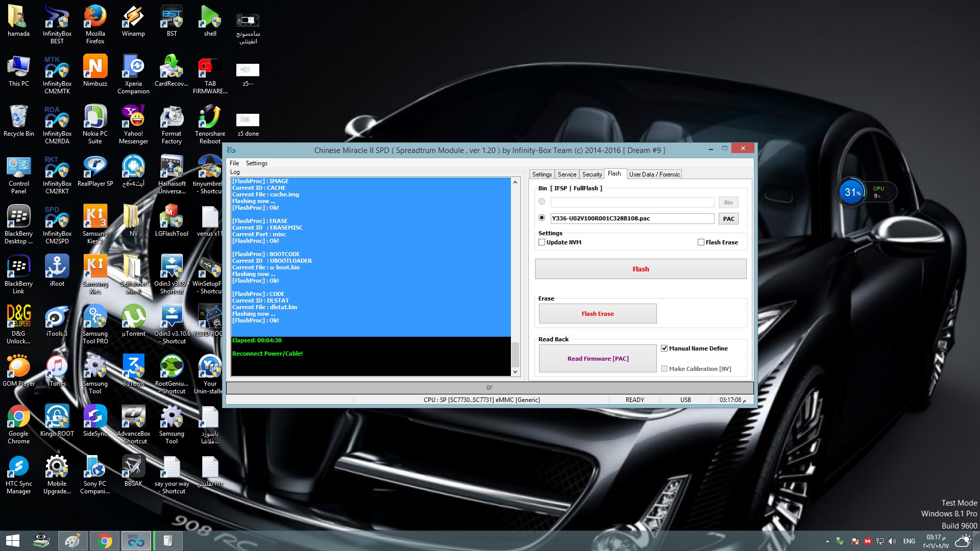Click the volume icon in system tray

tap(892, 541)
